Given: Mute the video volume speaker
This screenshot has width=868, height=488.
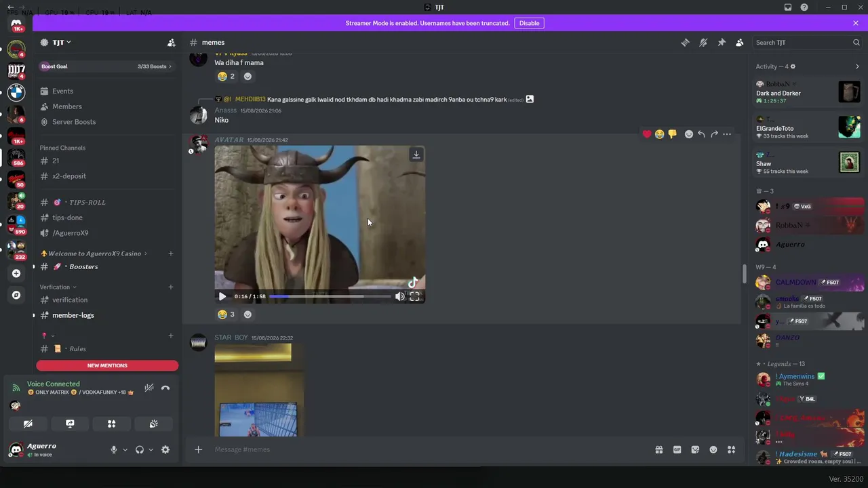Looking at the screenshot, I should coord(400,296).
